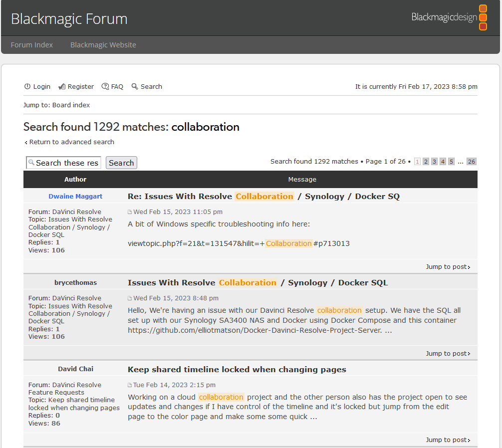This screenshot has height=448, width=502.
Task: Click the Register icon
Action: click(62, 87)
